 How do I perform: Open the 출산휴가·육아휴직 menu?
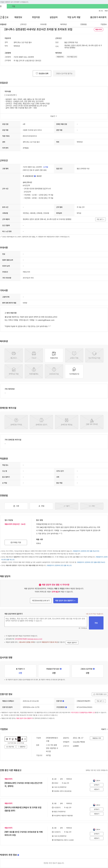pos(98,17)
